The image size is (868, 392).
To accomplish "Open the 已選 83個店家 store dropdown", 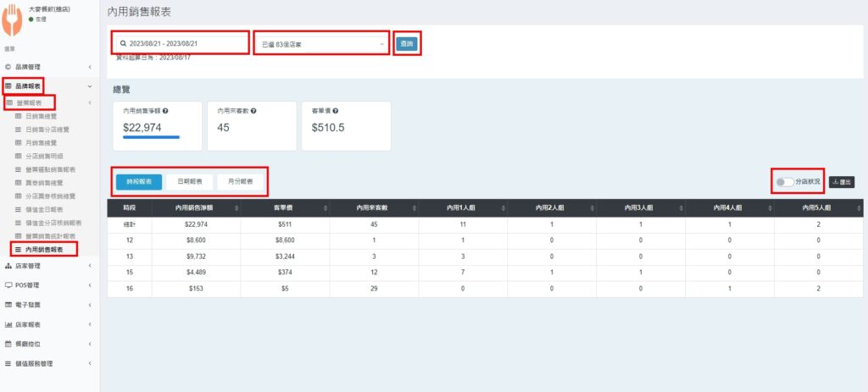I will (x=321, y=42).
